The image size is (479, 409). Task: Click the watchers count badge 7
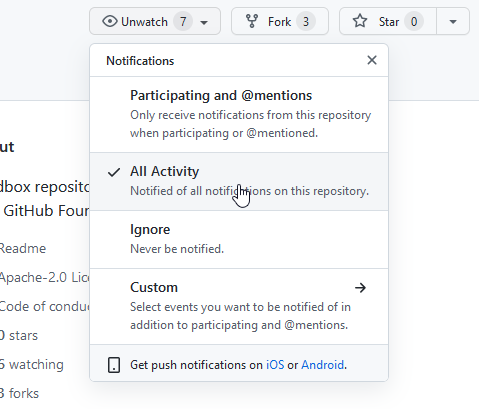point(183,22)
